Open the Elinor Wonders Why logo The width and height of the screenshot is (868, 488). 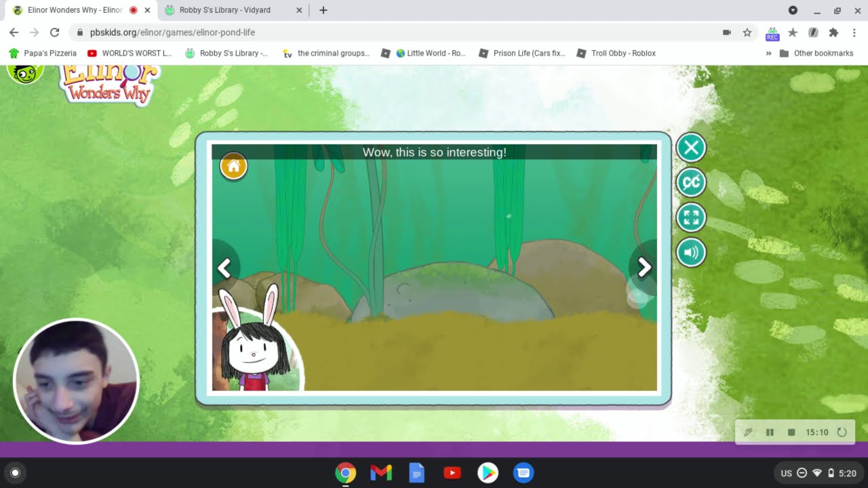(x=110, y=84)
